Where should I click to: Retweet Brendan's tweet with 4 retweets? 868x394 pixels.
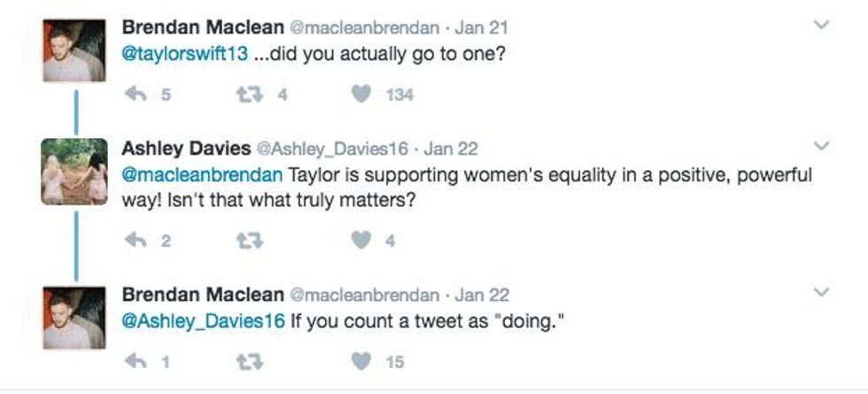pyautogui.click(x=250, y=95)
